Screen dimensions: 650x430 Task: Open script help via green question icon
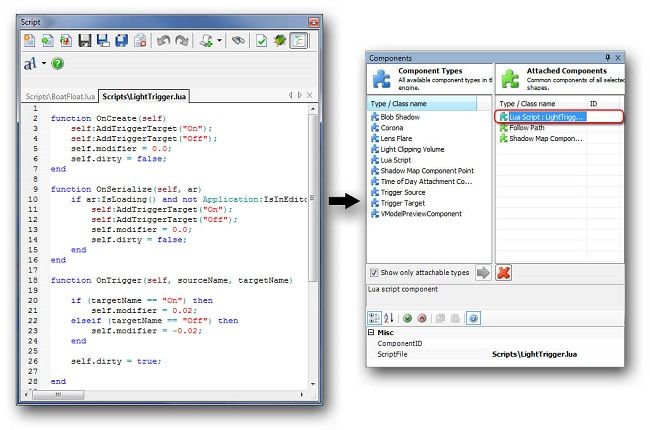point(58,63)
